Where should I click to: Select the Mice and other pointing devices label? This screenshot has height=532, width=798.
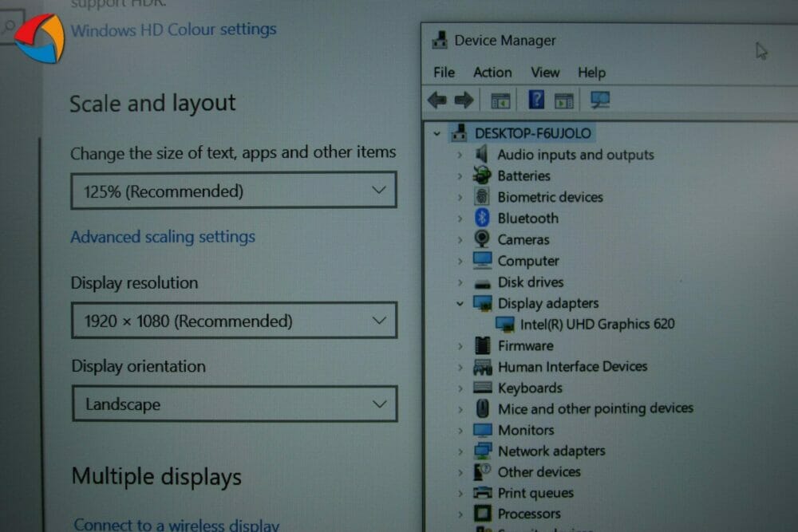(595, 408)
